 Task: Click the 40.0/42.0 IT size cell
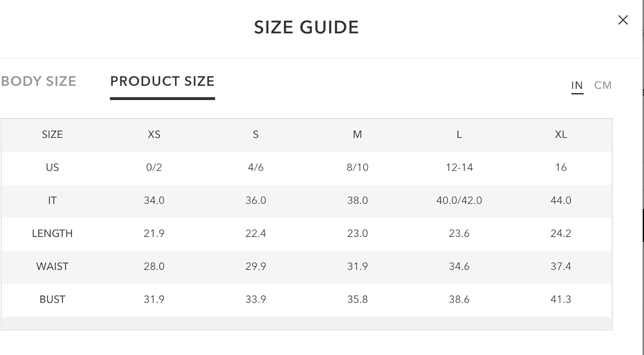(459, 200)
